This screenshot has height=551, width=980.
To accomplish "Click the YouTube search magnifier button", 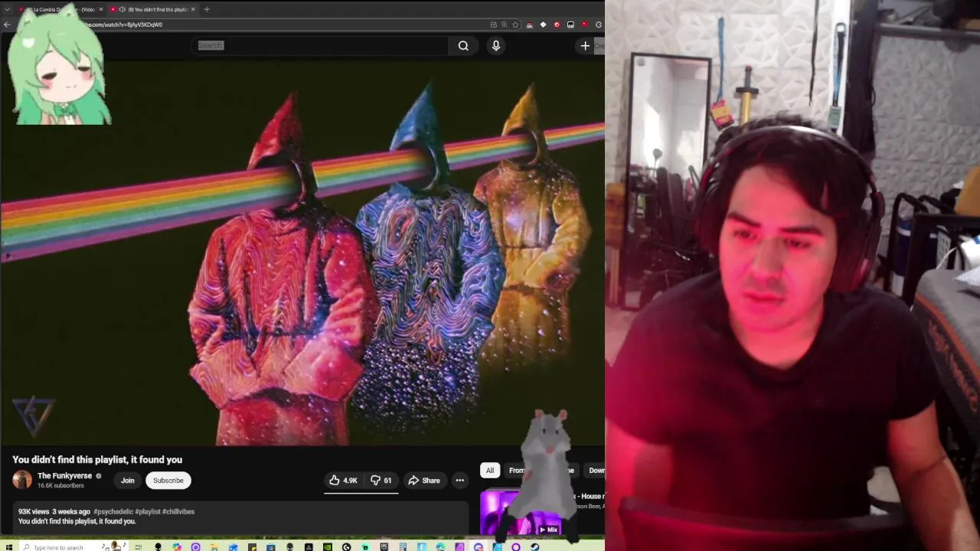I will pyautogui.click(x=463, y=46).
